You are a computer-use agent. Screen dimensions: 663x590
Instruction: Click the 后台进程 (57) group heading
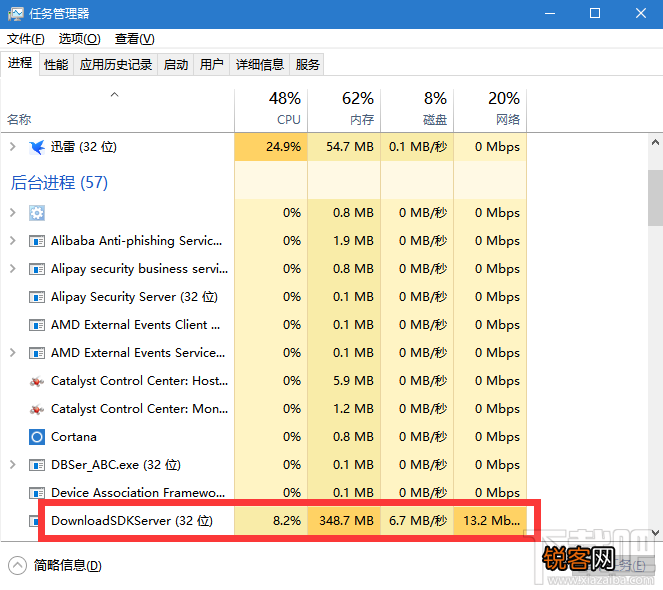59,183
